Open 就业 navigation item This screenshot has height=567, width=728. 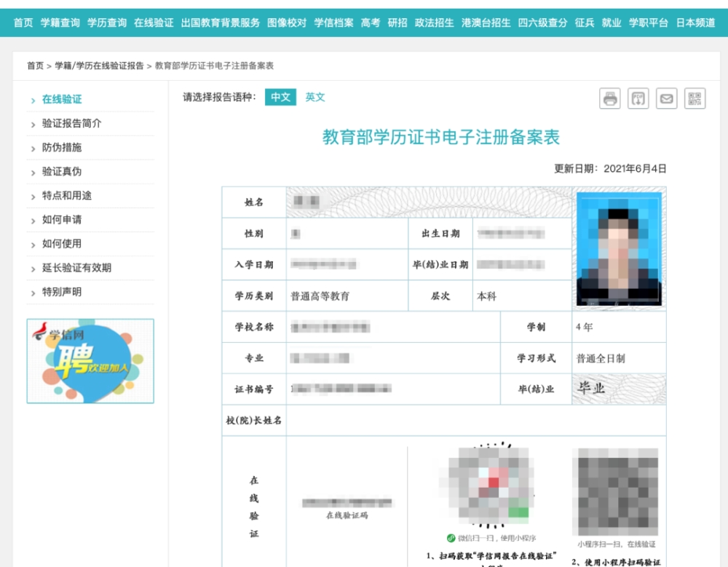(x=611, y=23)
